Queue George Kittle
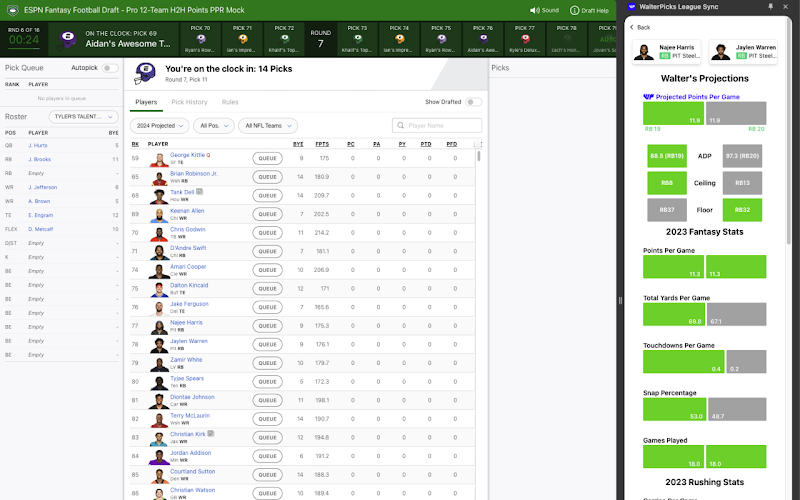 (267, 158)
